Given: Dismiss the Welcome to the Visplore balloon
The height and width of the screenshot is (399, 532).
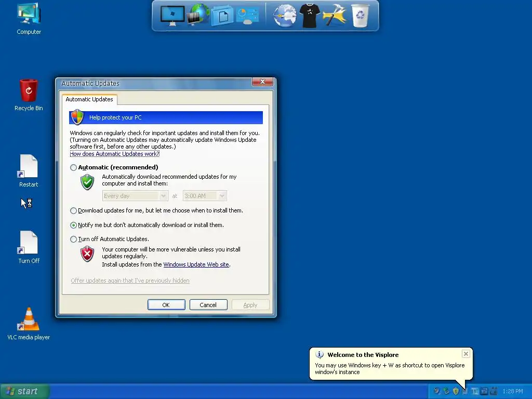Looking at the screenshot, I should [466, 354].
